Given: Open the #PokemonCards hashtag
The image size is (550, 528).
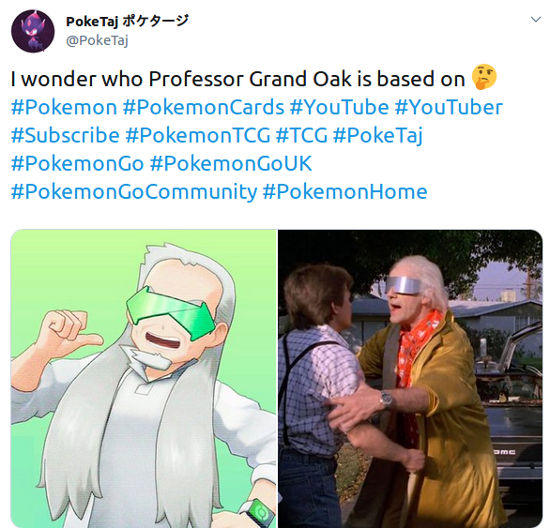Looking at the screenshot, I should (203, 107).
